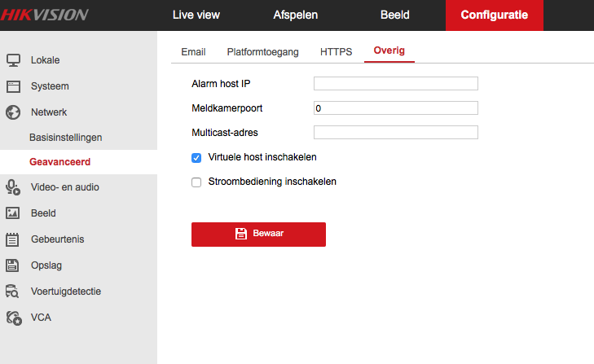594x364 pixels.
Task: Select Geavanceerd under Netwerk
Action: [x=59, y=162]
